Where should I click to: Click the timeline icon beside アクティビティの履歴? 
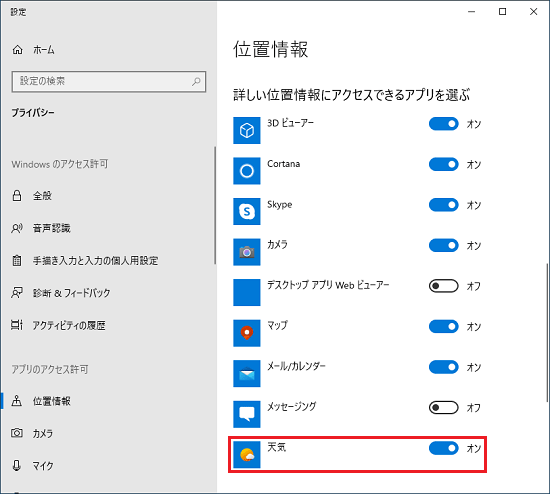pos(17,325)
